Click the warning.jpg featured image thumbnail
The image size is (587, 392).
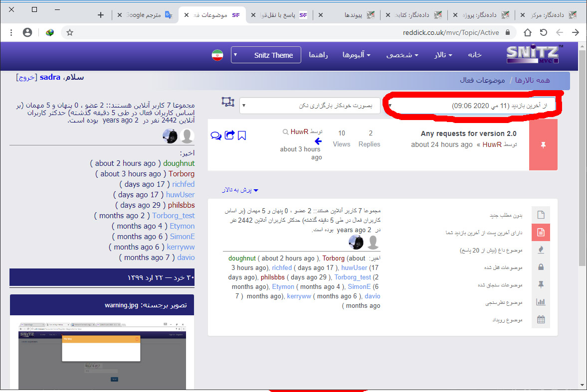pyautogui.click(x=102, y=354)
